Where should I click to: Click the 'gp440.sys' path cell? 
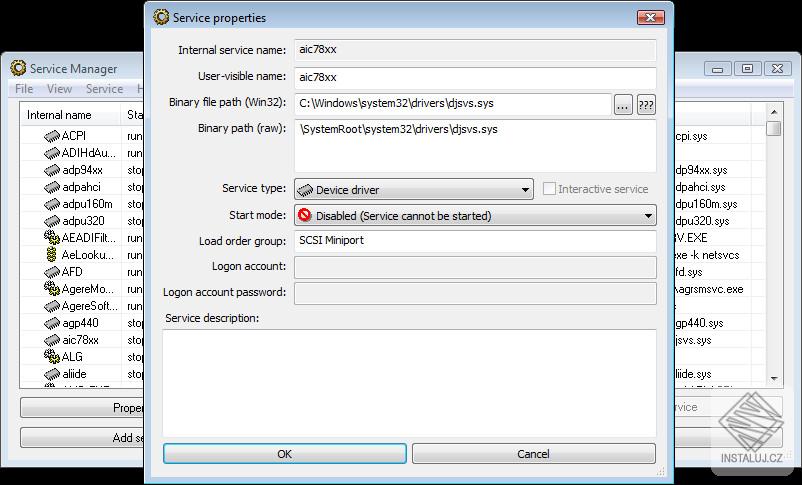[x=699, y=323]
